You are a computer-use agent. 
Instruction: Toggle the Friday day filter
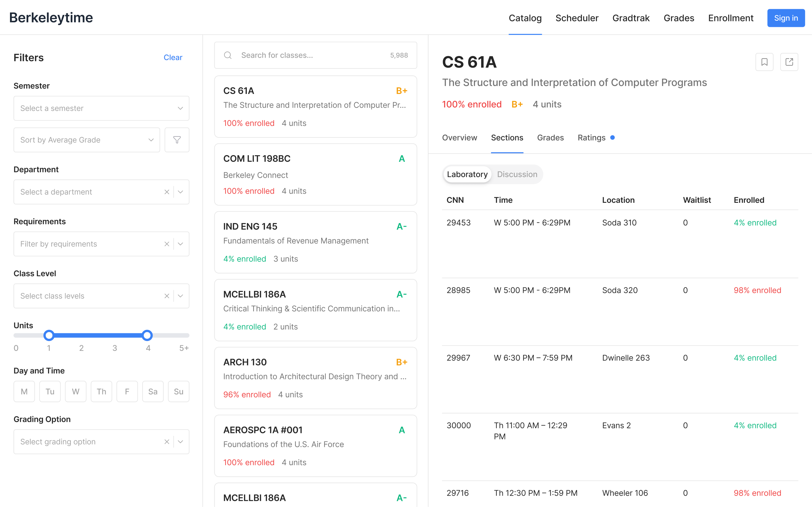pyautogui.click(x=127, y=391)
